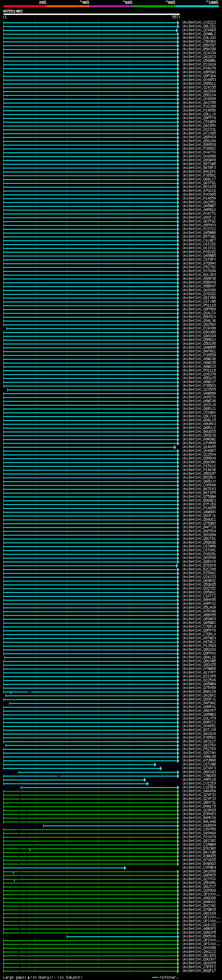Image resolution: width=222 pixels, height=980 pixels.
Task: Click hit label UniRef100_Q42623
Action: [199, 57]
